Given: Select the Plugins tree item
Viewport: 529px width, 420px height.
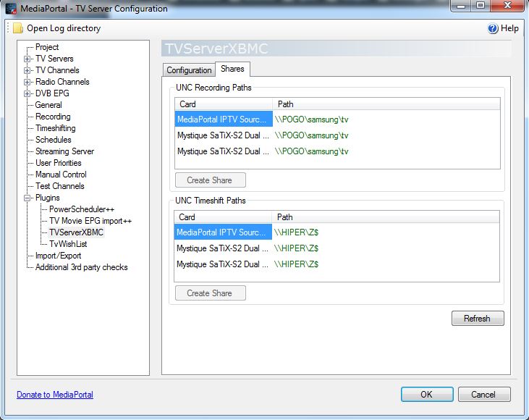Looking at the screenshot, I should [48, 198].
